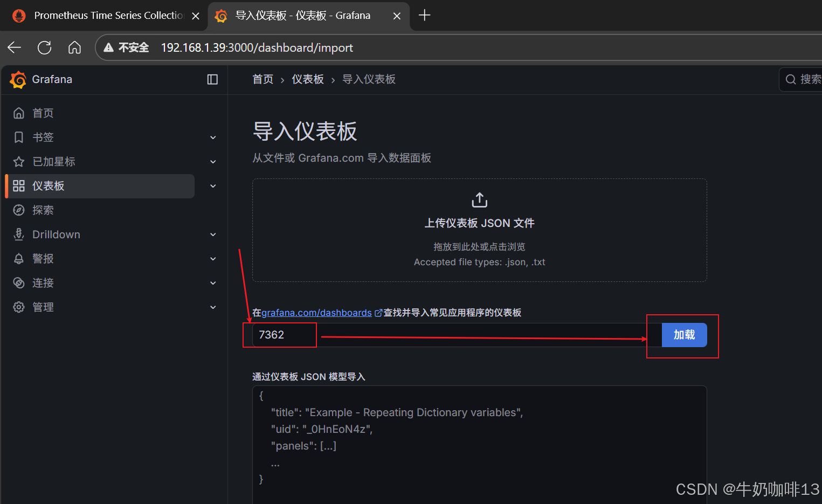Open 书签 in the sidebar menu
822x504 pixels.
tap(43, 137)
